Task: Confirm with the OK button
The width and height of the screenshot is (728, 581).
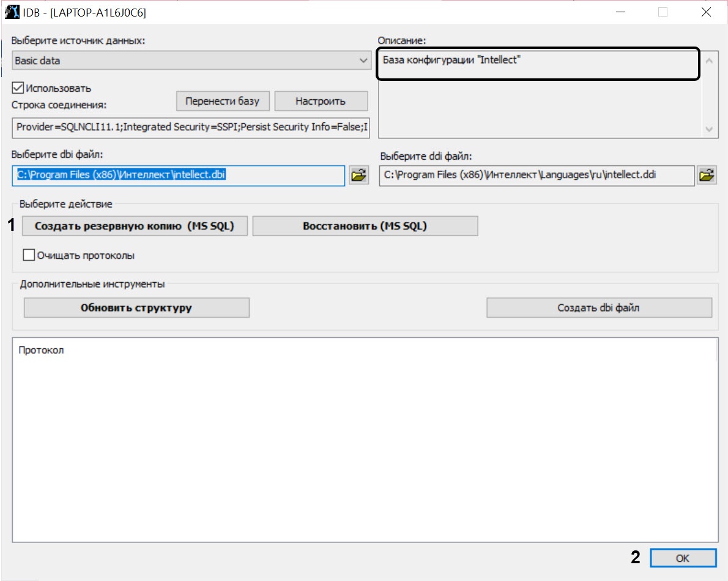Action: click(x=682, y=558)
